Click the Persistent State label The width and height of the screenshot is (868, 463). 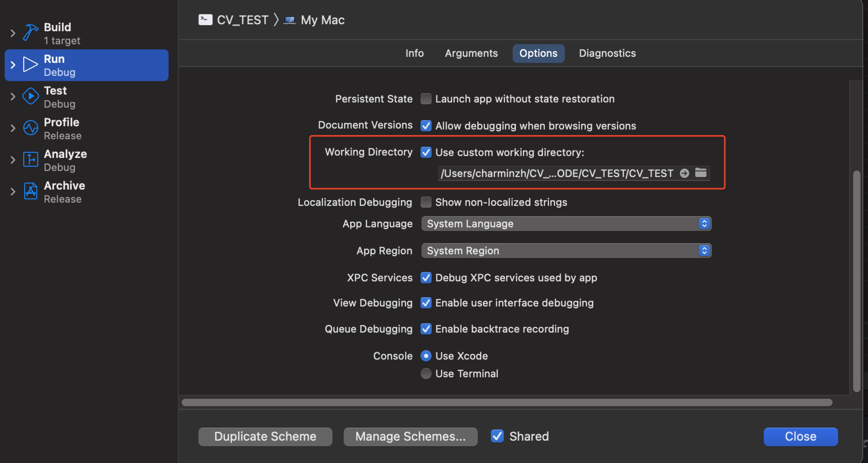374,99
